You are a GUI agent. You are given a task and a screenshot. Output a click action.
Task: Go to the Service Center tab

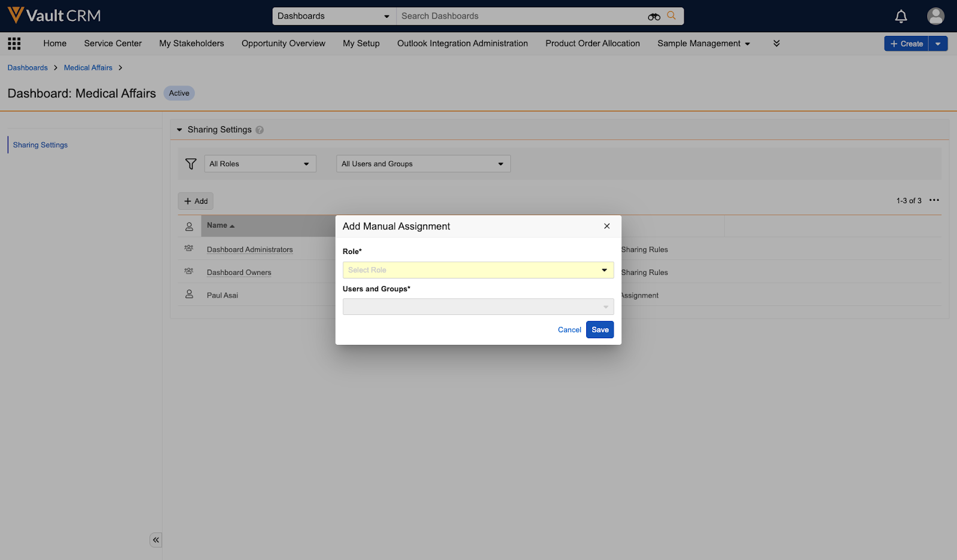(113, 44)
